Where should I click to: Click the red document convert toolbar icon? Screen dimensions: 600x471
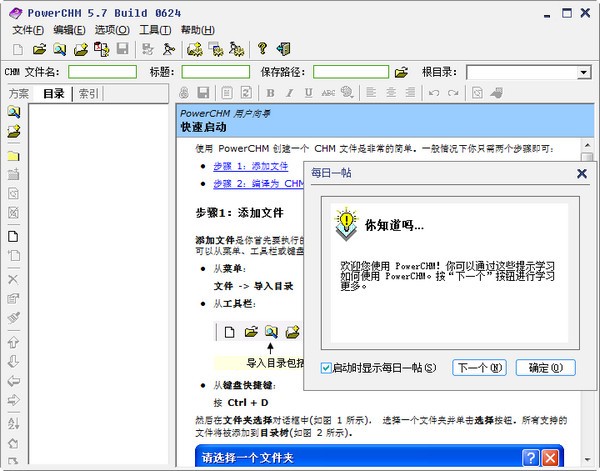click(101, 49)
